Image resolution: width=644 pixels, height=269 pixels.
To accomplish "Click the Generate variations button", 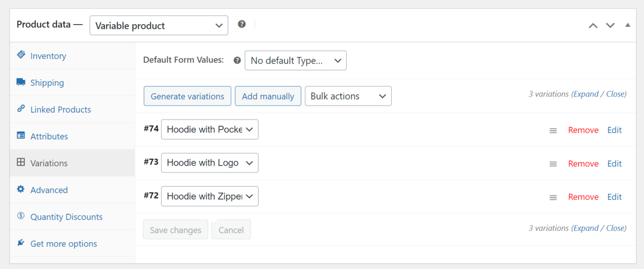I will [x=187, y=96].
